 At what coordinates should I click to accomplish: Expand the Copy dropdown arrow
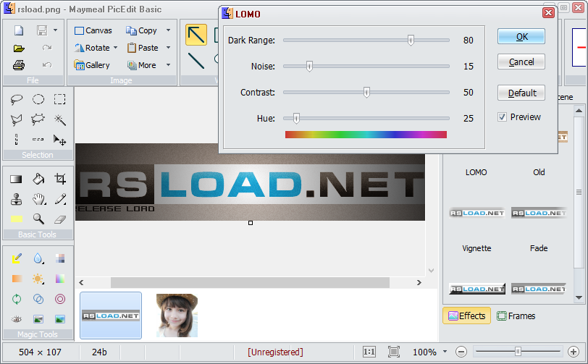point(169,30)
